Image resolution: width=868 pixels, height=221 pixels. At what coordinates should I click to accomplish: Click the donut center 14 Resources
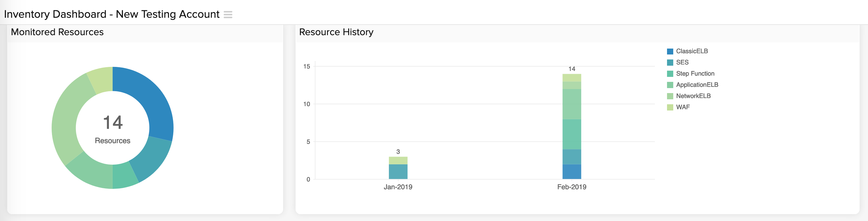tap(113, 128)
